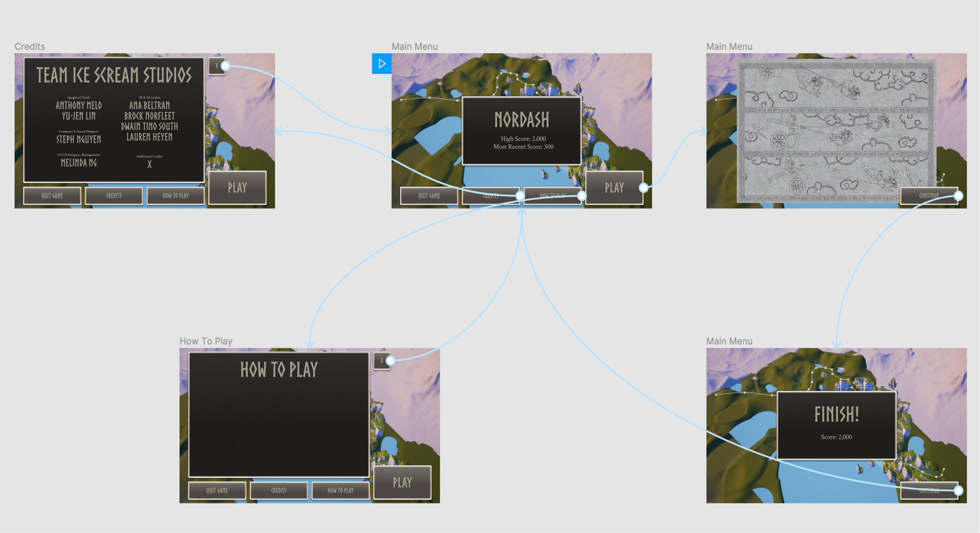This screenshot has width=980, height=533.
Task: Select the Finish screen's Main Menu frame label
Action: point(729,341)
